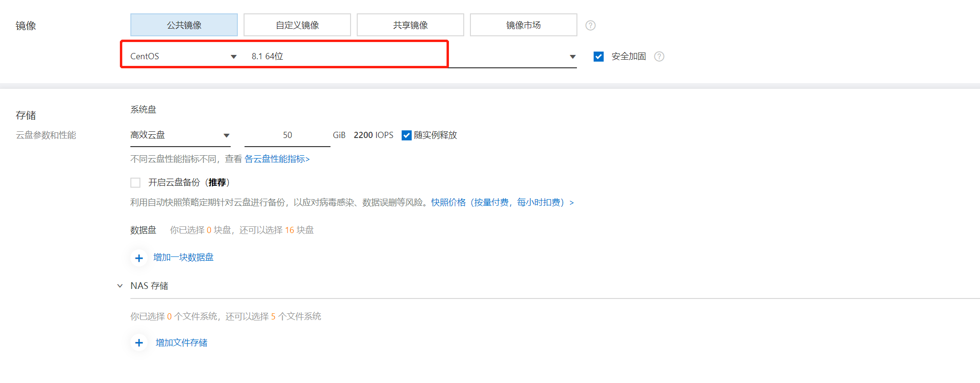Toggle the 安全加固 checkbox
The image size is (980, 383).
(598, 56)
